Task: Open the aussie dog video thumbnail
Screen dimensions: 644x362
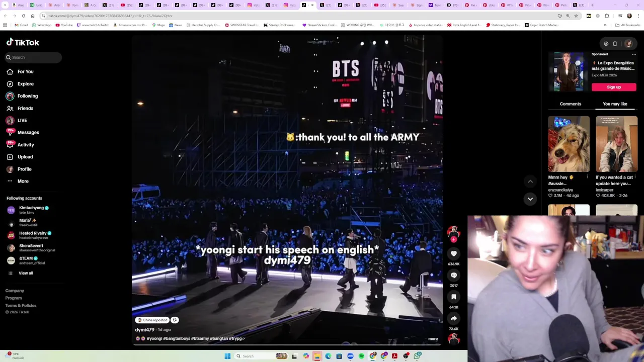Action: tap(569, 144)
